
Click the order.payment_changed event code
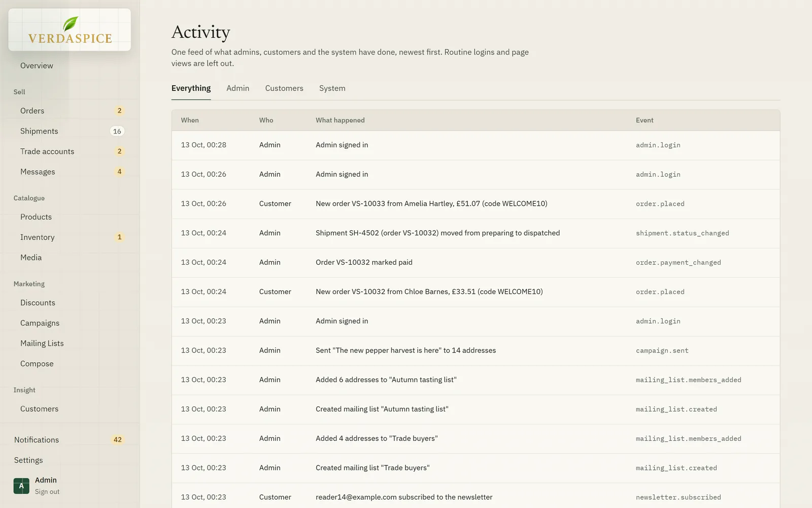pos(678,263)
